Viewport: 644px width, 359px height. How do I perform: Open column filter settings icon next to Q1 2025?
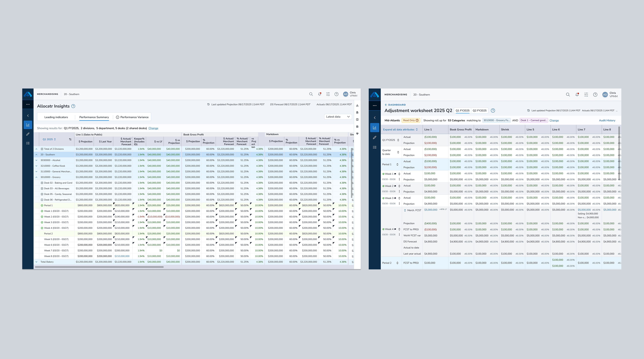coord(70,139)
